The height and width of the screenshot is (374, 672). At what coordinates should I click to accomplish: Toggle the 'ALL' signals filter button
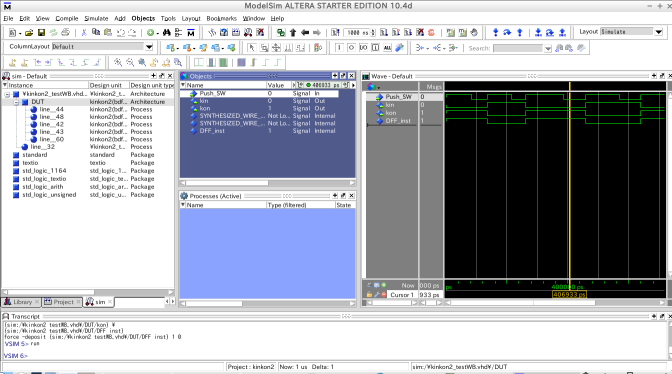387,48
